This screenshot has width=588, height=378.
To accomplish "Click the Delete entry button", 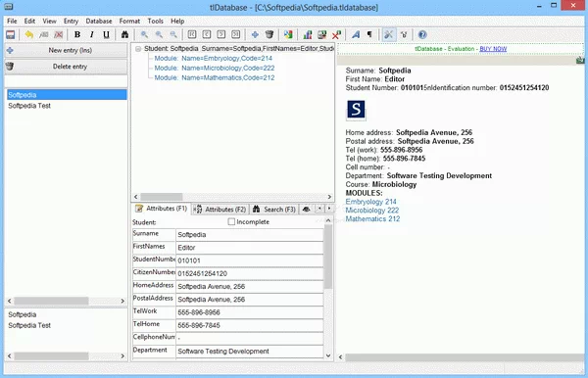I will tap(66, 67).
